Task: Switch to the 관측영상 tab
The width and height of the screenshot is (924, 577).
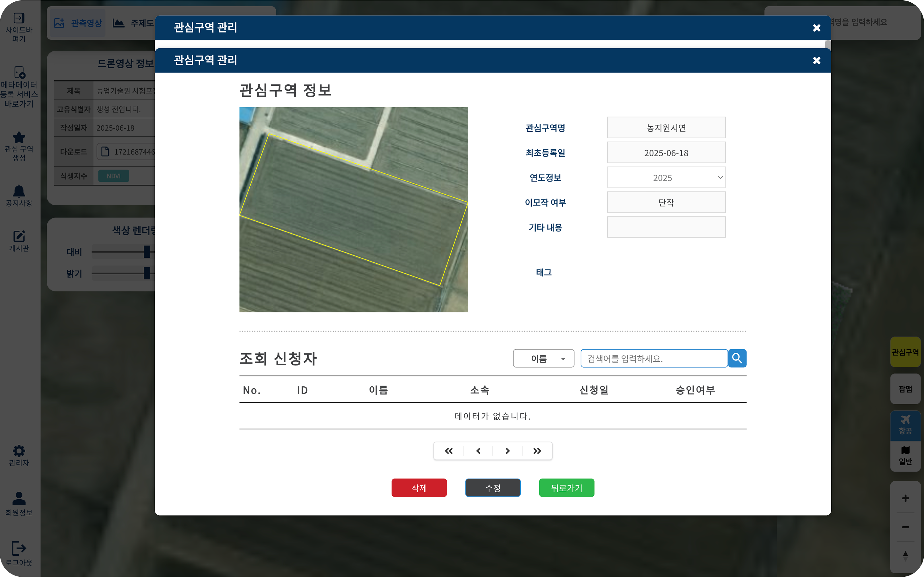Action: 78,23
